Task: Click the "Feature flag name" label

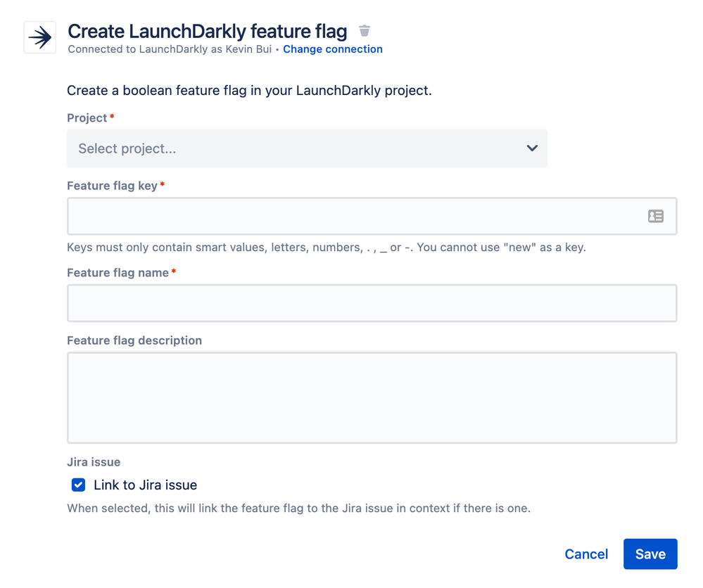Action: click(x=118, y=272)
